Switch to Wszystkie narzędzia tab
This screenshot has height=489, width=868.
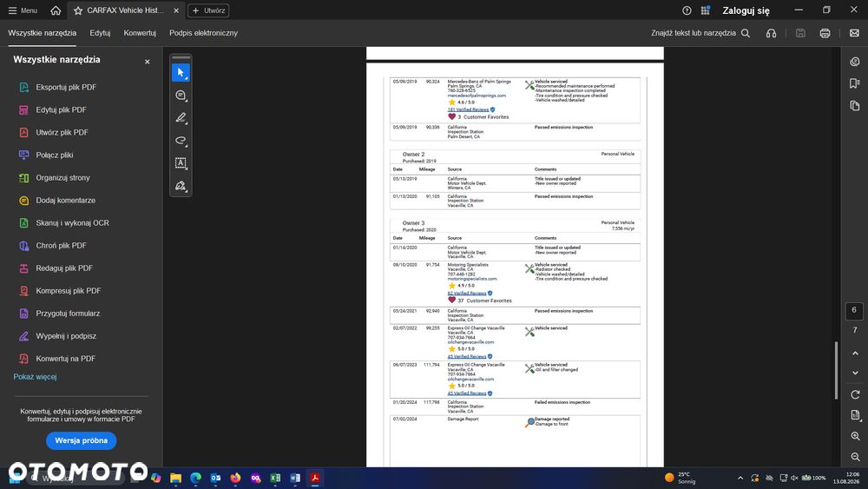[x=42, y=33]
